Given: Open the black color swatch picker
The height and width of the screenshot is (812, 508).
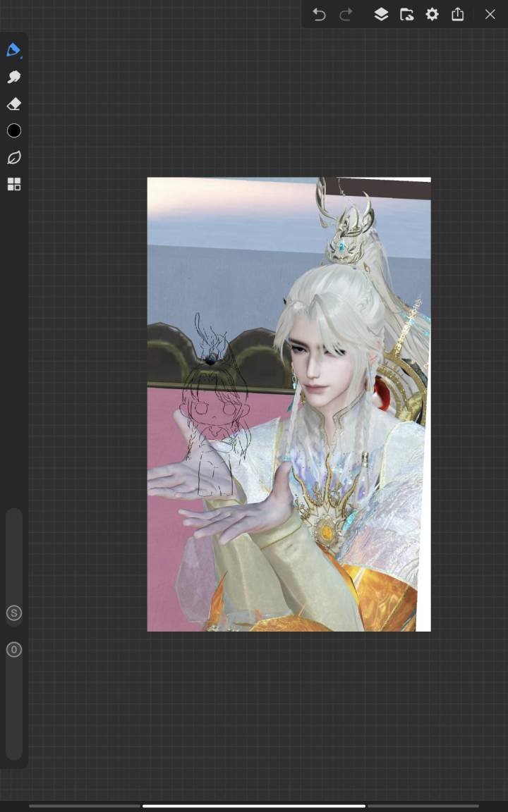Looking at the screenshot, I should (14, 130).
